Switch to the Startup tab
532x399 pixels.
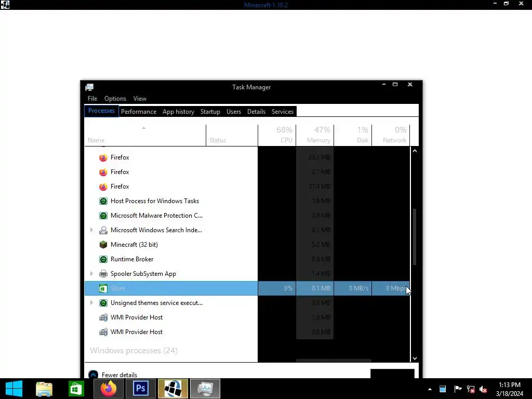point(210,111)
